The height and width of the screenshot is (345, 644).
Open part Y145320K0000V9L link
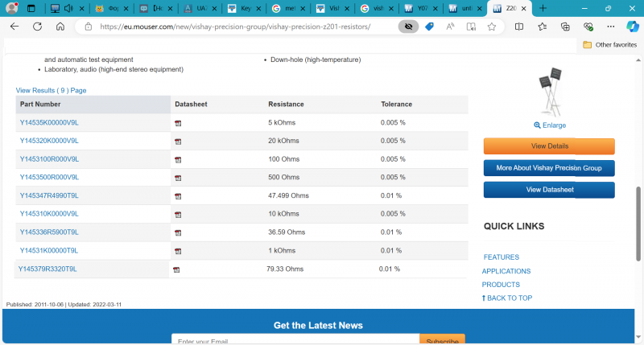[49, 141]
